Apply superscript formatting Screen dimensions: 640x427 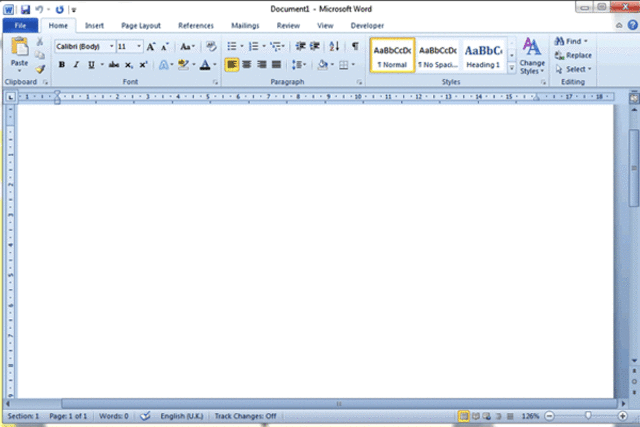[143, 64]
